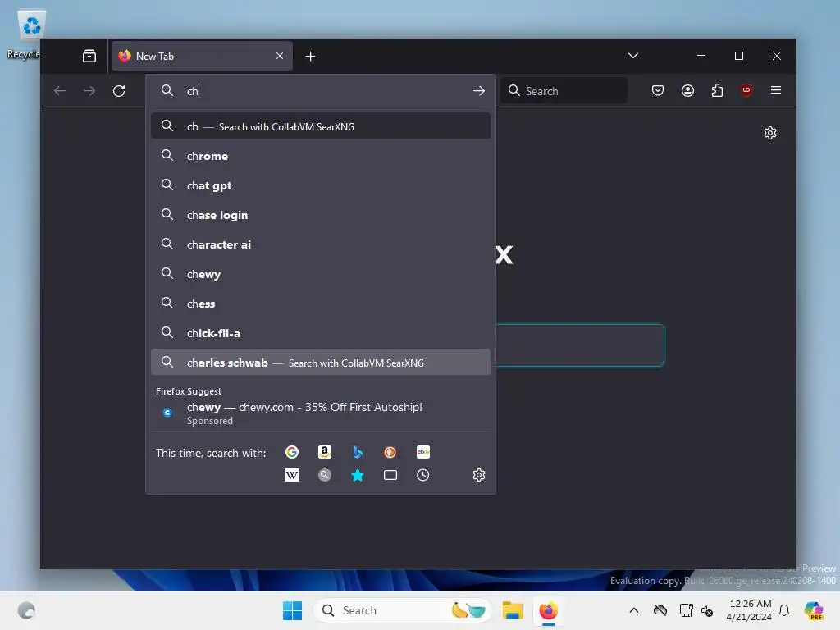Open File Explorer from taskbar
840x630 pixels.
[x=512, y=610]
